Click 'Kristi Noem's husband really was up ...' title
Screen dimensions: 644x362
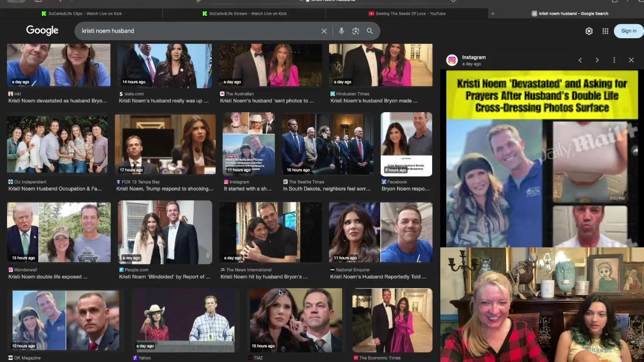[164, 101]
